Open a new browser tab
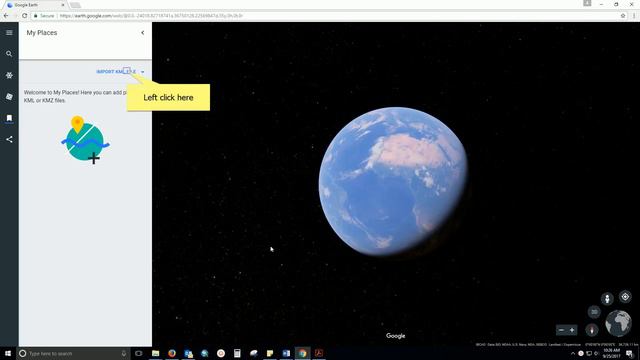Image resolution: width=640 pixels, height=360 pixels. pos(75,5)
